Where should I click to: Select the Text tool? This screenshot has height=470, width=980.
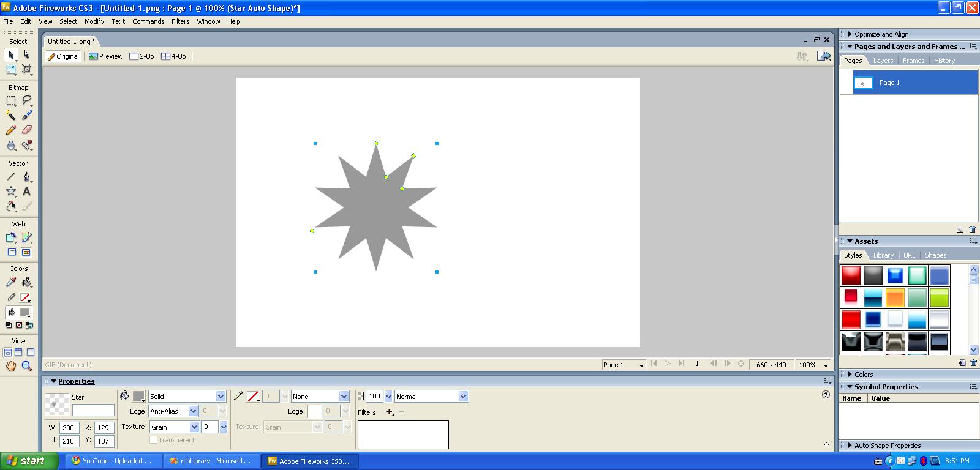[x=26, y=192]
